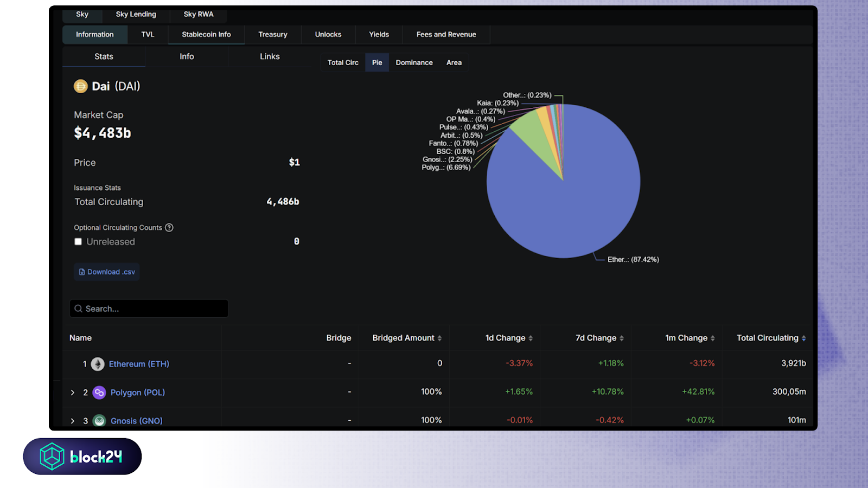Image resolution: width=868 pixels, height=488 pixels.
Task: Click Polygon's +42.81% 1m change cell
Action: coord(698,391)
